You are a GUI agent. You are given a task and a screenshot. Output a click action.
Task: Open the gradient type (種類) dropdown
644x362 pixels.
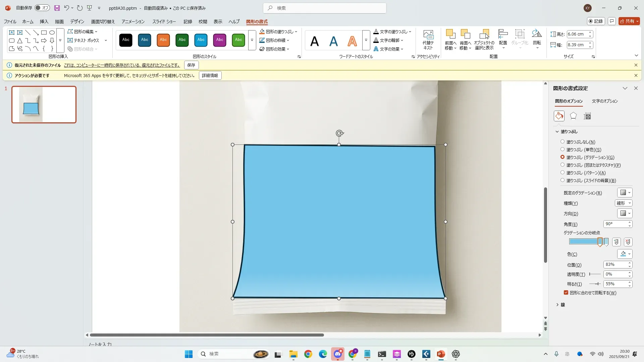point(624,203)
